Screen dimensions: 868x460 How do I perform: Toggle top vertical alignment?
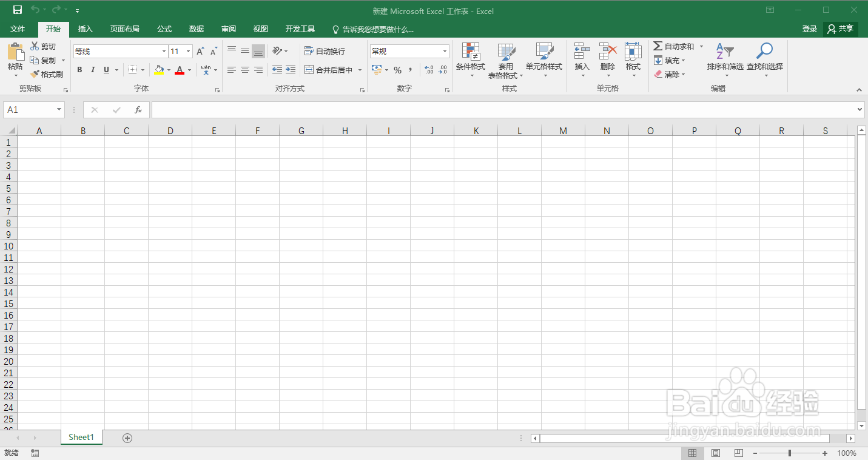[x=232, y=51]
